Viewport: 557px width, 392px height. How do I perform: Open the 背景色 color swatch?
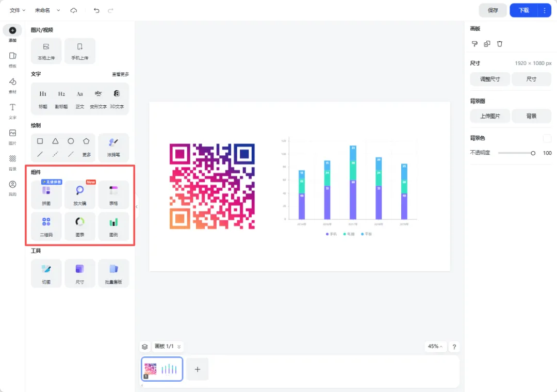click(547, 138)
